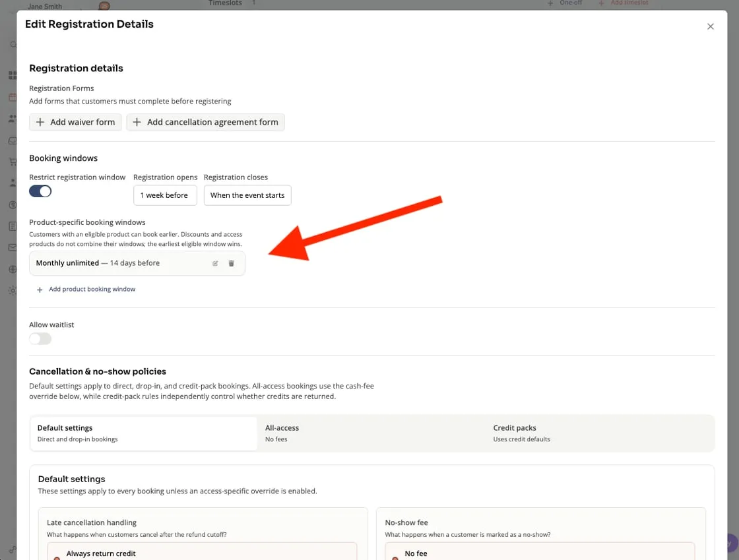
Task: Click plus icon on Add cancellation agreement form
Action: (137, 122)
